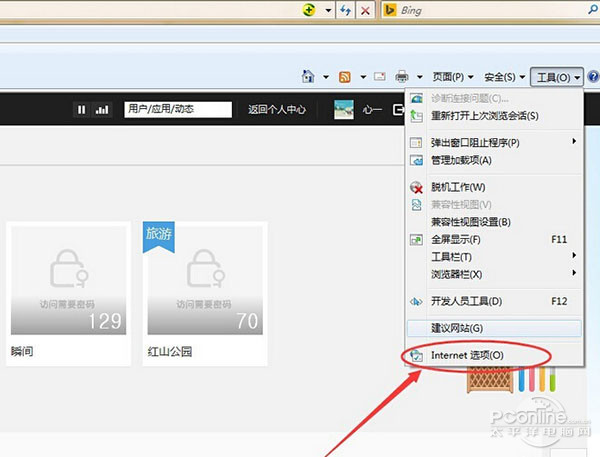Click the 重新打开上次浏览会话 icon
Viewport: 600px width, 457px height.
pyautogui.click(x=416, y=116)
